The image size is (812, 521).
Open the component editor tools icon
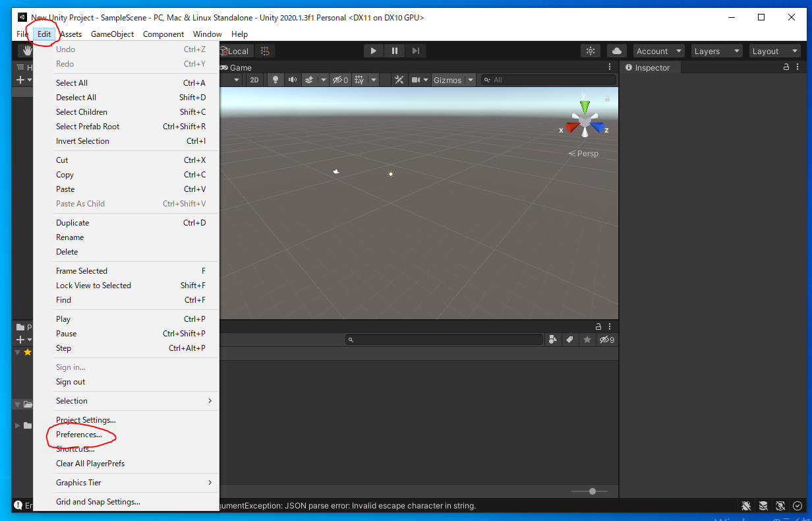point(399,80)
